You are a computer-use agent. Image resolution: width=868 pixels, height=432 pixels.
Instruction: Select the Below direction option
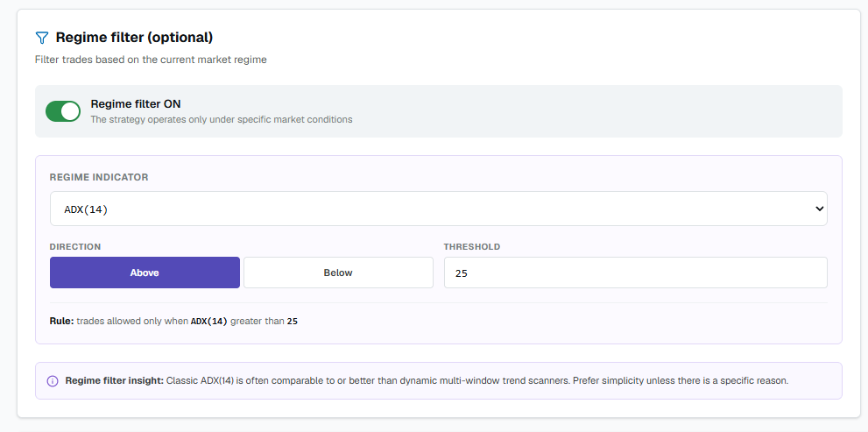[338, 273]
